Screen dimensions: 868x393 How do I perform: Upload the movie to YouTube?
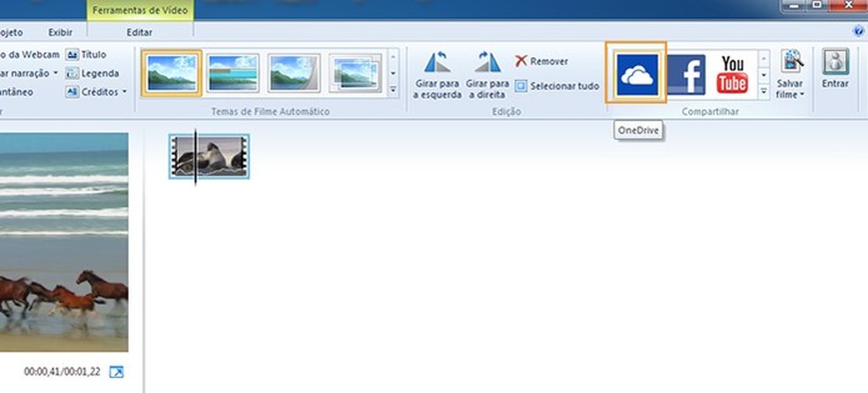[732, 74]
